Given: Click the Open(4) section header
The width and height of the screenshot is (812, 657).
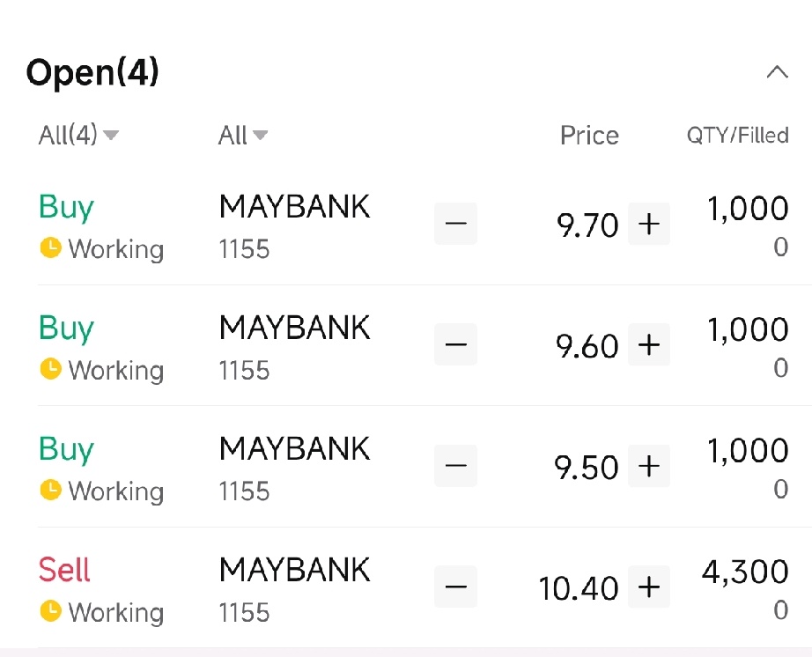Looking at the screenshot, I should point(91,72).
